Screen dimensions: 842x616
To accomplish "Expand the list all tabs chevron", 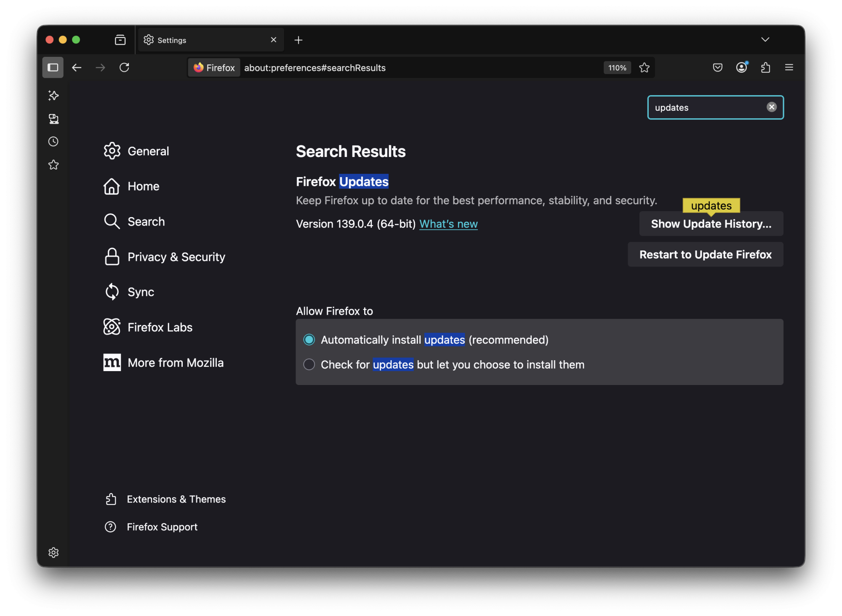I will point(765,40).
